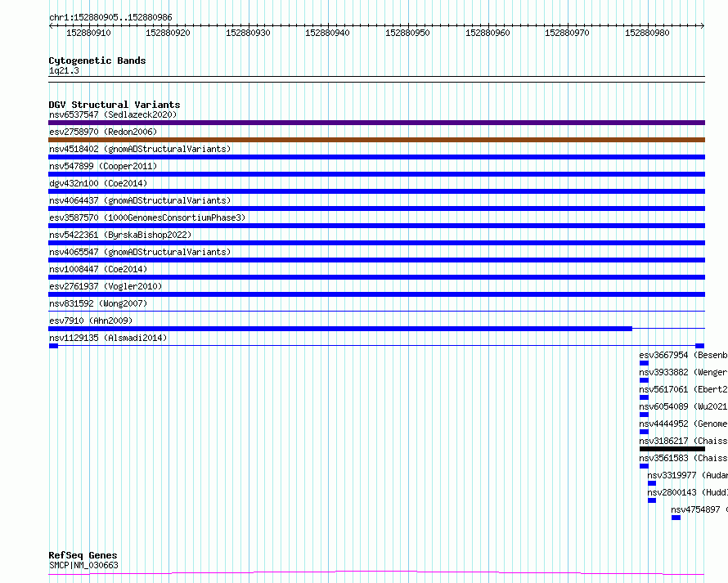Click the DGV Structural Variants track title
The height and width of the screenshot is (583, 728).
[x=115, y=105]
